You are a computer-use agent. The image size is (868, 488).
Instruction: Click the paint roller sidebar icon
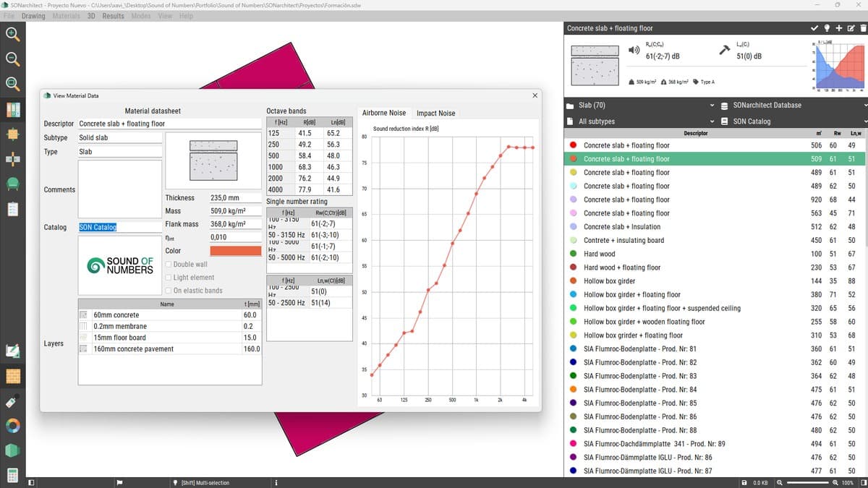click(x=12, y=401)
